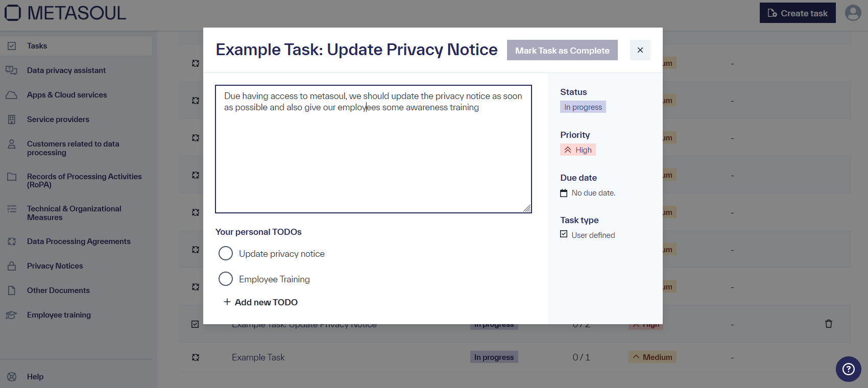This screenshot has width=868, height=388.
Task: Change priority using the High selector
Action: pos(577,150)
